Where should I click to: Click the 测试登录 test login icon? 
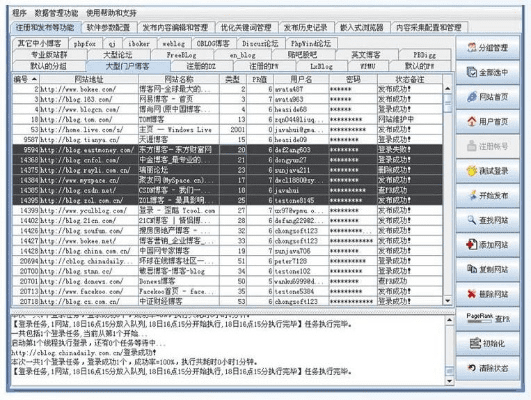[x=472, y=171]
